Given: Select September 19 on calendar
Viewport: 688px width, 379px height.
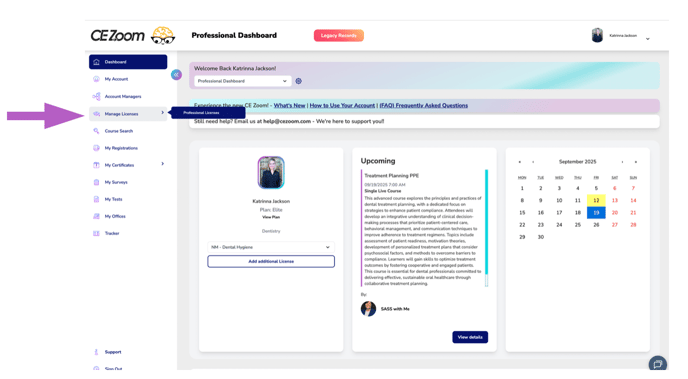Looking at the screenshot, I should [x=596, y=213].
